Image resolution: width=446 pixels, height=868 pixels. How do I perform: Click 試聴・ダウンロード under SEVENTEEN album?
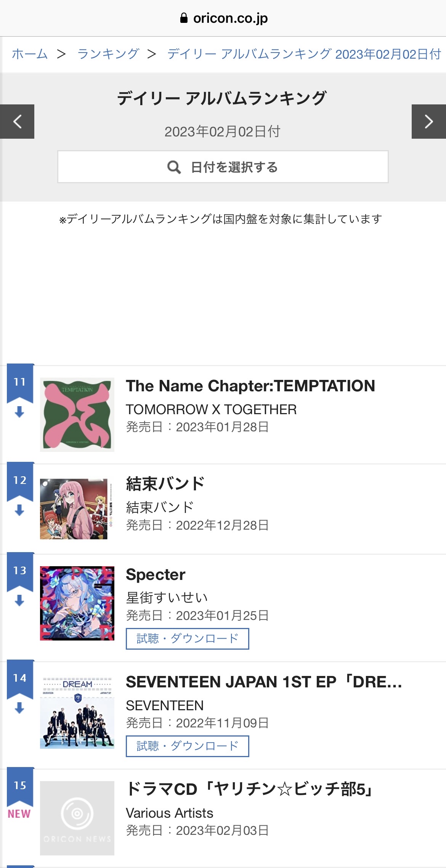coord(188,746)
